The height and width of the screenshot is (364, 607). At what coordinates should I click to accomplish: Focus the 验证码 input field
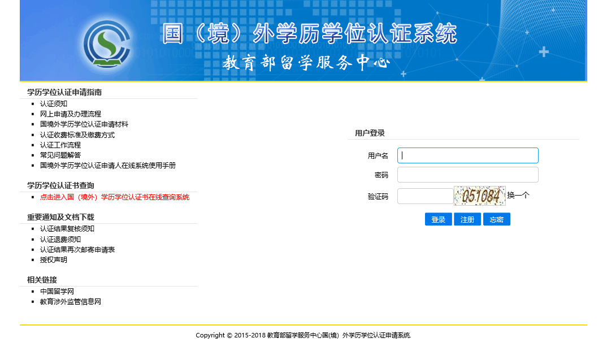pos(426,196)
